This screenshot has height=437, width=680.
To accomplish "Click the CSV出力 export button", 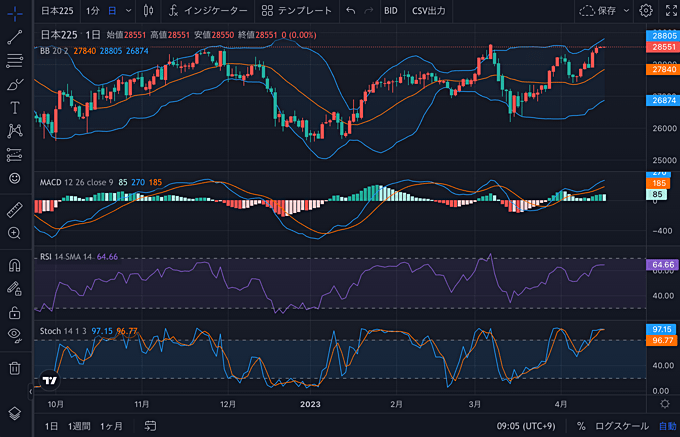I will click(x=428, y=11).
